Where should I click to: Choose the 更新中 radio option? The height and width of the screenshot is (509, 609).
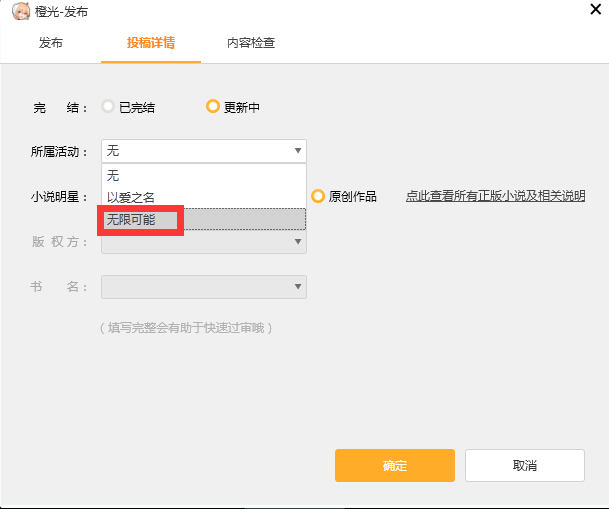pyautogui.click(x=213, y=107)
